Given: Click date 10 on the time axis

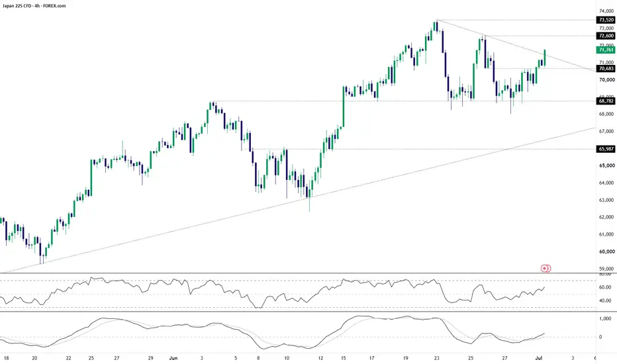Looking at the screenshot, I should (x=287, y=358).
